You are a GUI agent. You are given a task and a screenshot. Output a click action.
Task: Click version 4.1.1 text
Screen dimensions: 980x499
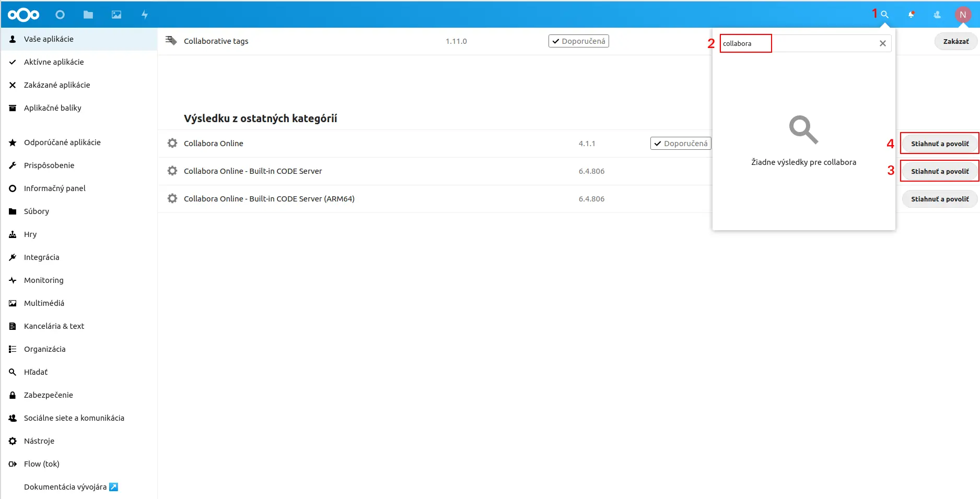pos(587,144)
